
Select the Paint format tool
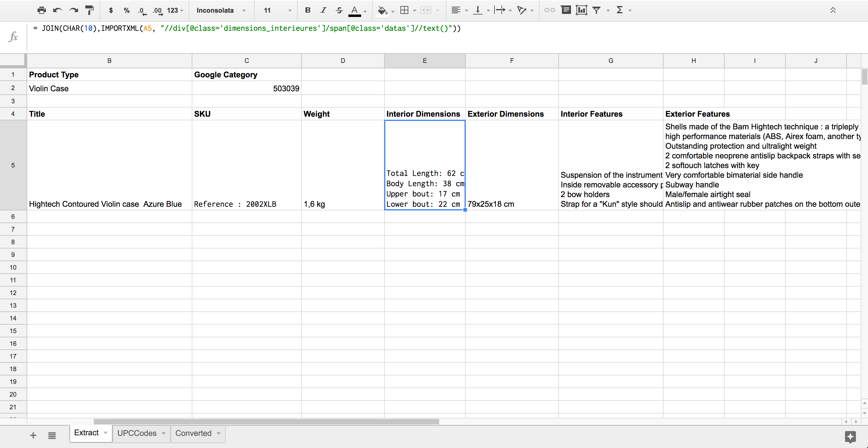tap(90, 11)
